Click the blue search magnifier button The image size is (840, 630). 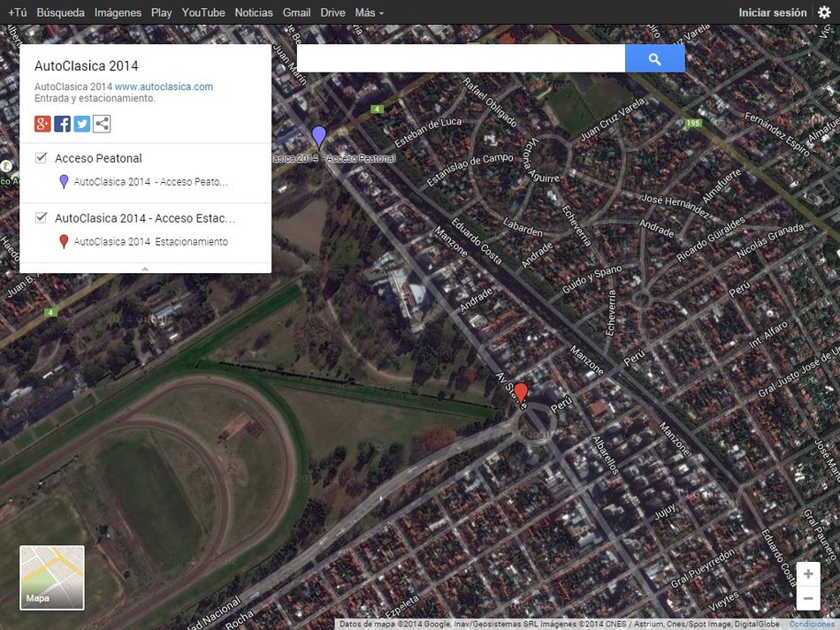click(654, 58)
